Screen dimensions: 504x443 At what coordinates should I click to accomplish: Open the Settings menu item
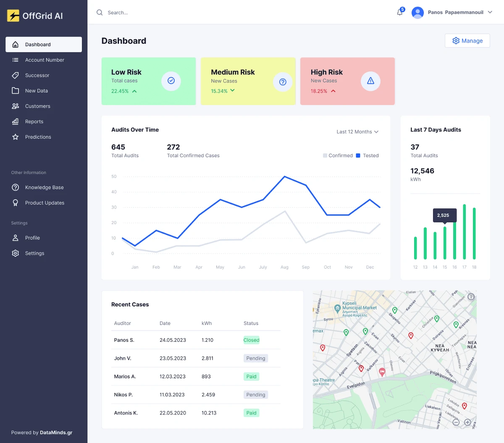(x=44, y=253)
